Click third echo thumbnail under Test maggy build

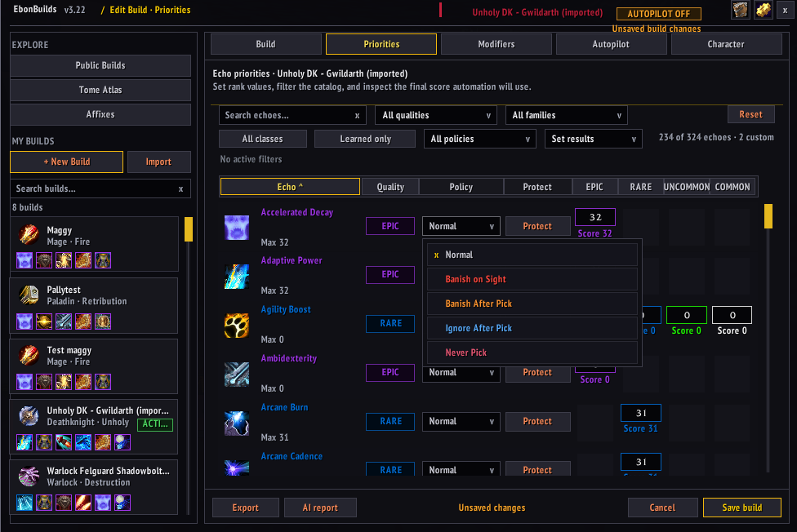pos(64,382)
